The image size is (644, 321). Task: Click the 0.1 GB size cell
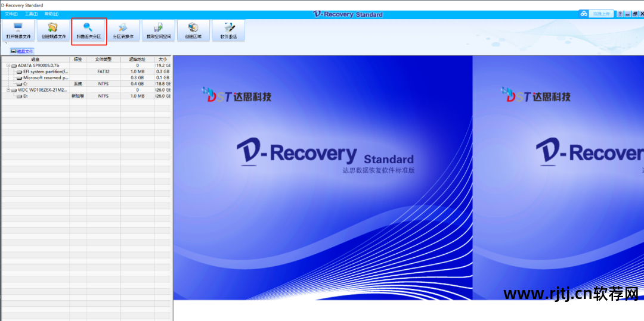pos(163,77)
